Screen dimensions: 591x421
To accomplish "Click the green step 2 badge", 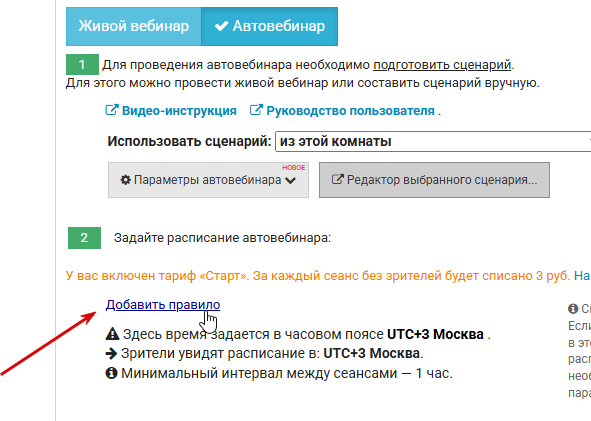I will click(x=84, y=238).
